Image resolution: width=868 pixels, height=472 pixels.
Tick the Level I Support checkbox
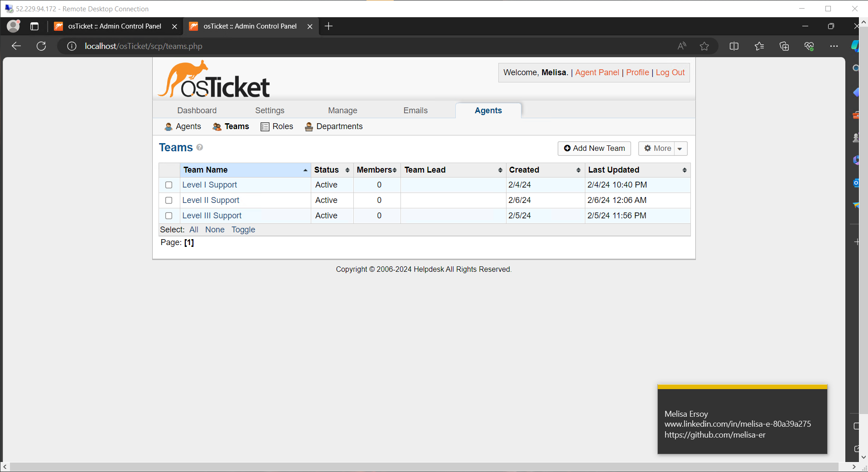(169, 185)
